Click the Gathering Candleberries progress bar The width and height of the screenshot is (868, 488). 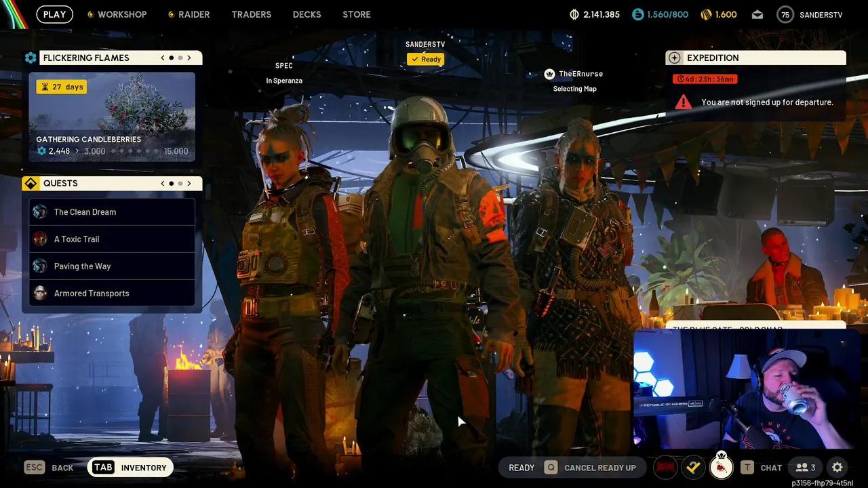coord(112,151)
